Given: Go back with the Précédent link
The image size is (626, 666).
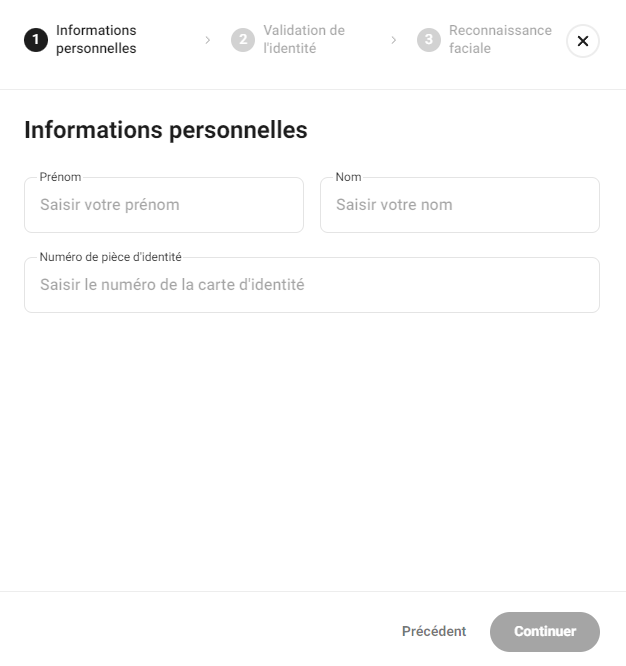Looking at the screenshot, I should pos(434,631).
